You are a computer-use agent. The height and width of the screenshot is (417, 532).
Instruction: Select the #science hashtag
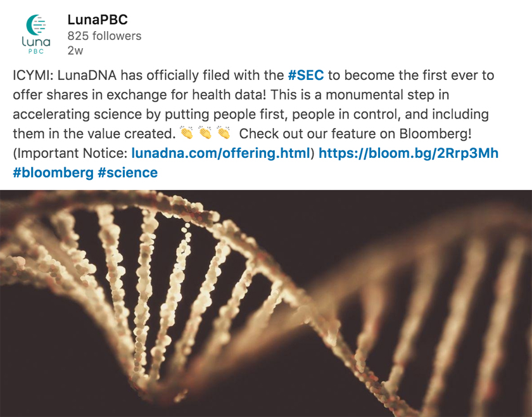[x=127, y=173]
